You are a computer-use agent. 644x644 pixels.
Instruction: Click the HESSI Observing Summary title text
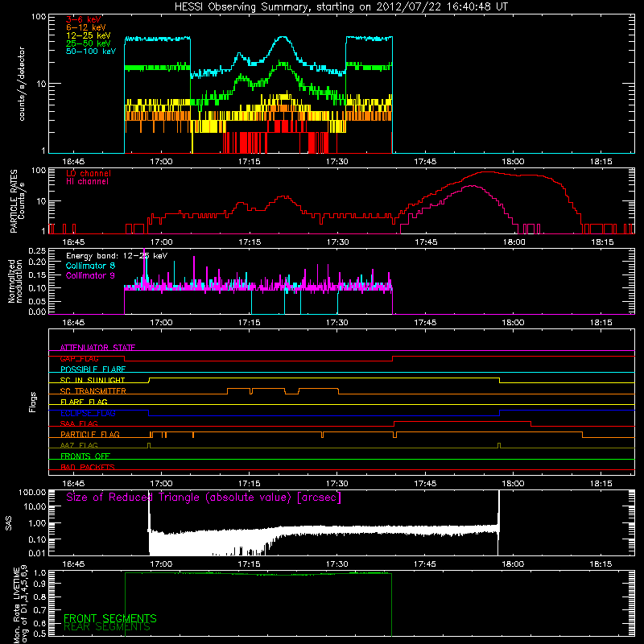(341, 7)
